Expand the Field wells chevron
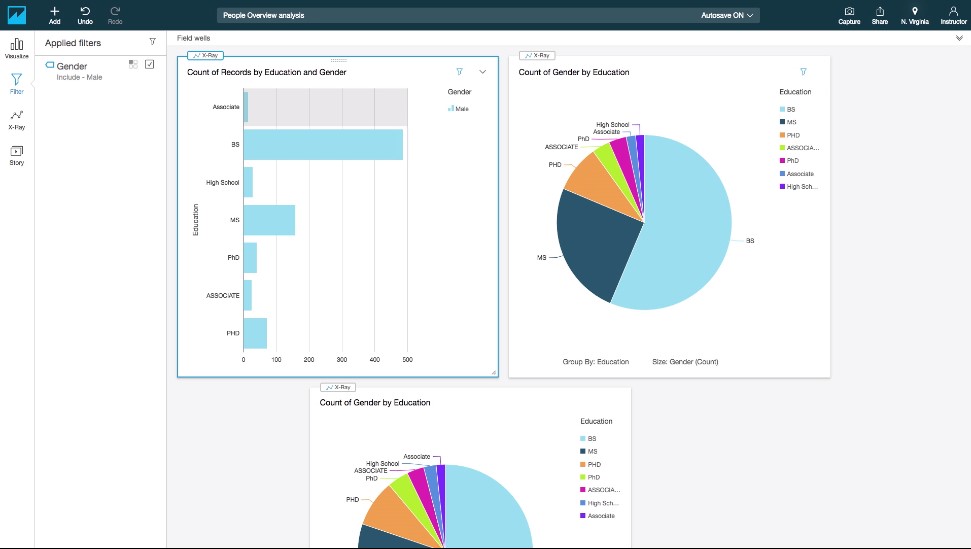Image resolution: width=971 pixels, height=549 pixels. pyautogui.click(x=959, y=38)
